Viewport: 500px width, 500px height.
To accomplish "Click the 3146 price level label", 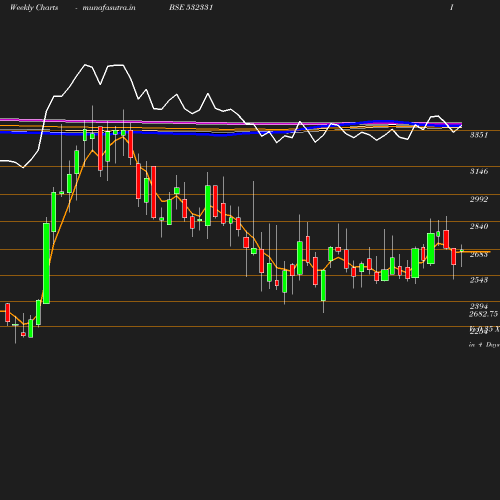I will 479,171.
